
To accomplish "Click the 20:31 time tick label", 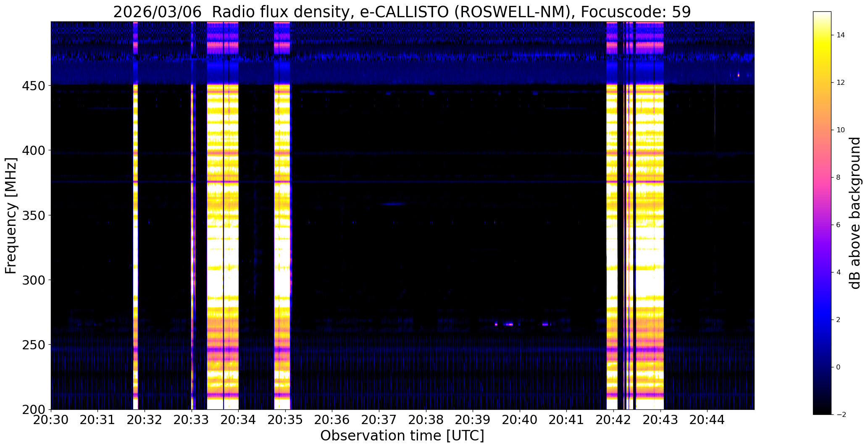I will click(98, 419).
